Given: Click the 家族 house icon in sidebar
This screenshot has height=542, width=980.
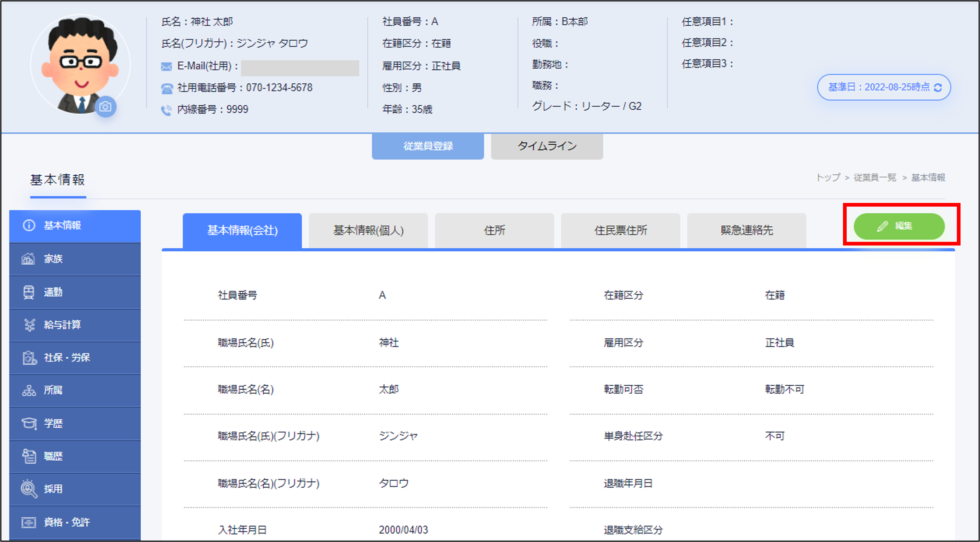Looking at the screenshot, I should click(x=28, y=259).
